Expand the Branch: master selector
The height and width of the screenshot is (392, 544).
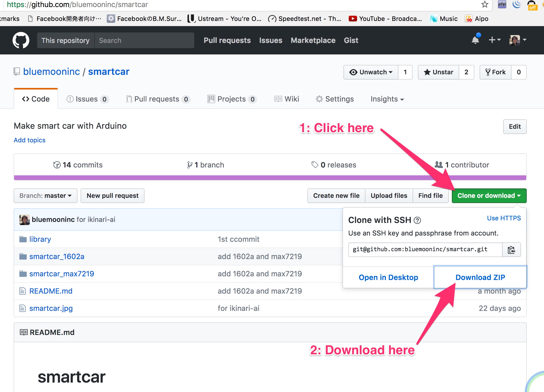(x=45, y=195)
